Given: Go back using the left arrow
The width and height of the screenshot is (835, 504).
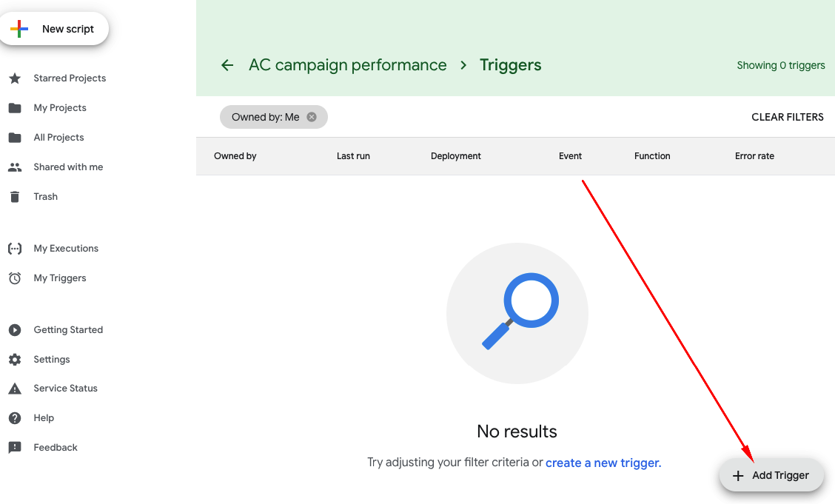Looking at the screenshot, I should coord(227,65).
